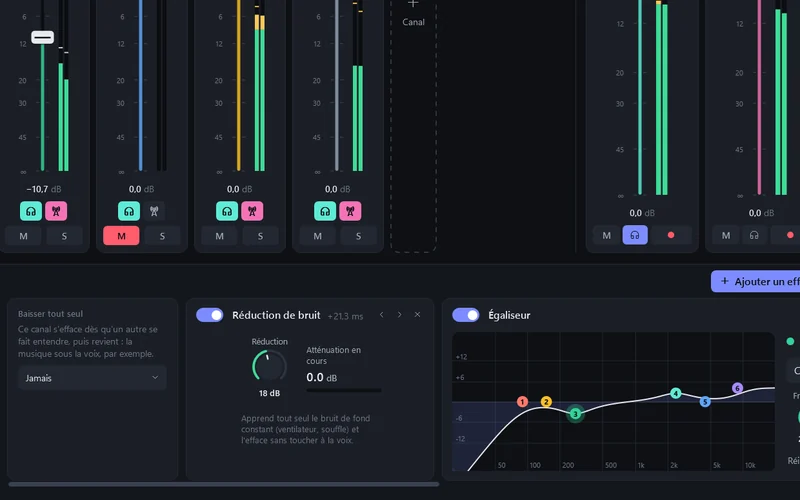Toggle the broadcast icon on the grey fader channel
The height and width of the screenshot is (500, 800).
[350, 211]
